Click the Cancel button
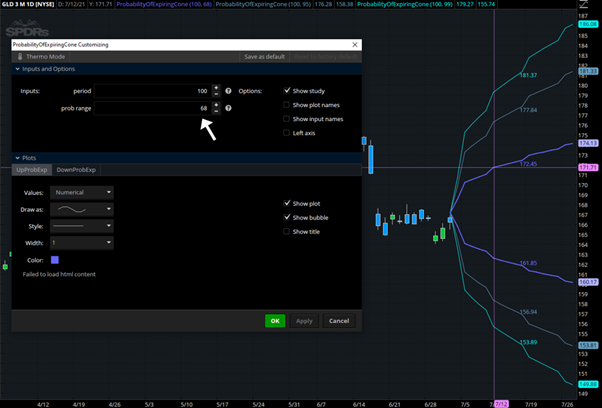This screenshot has width=602, height=408. pos(339,321)
